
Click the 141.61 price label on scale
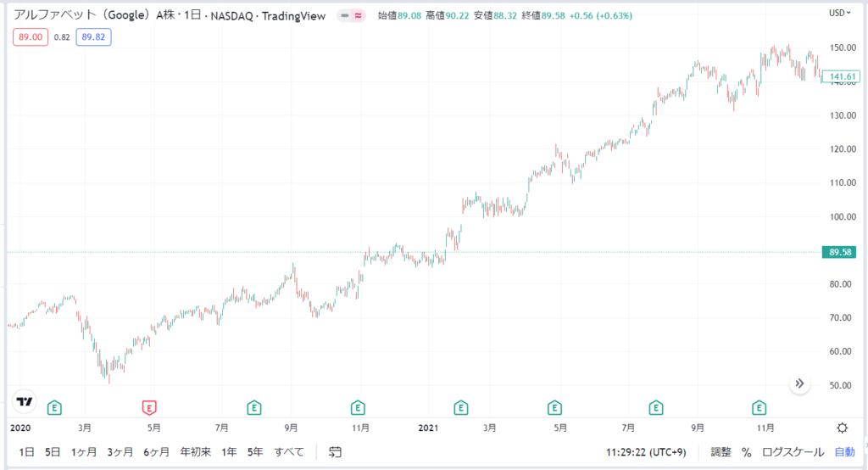coord(840,76)
